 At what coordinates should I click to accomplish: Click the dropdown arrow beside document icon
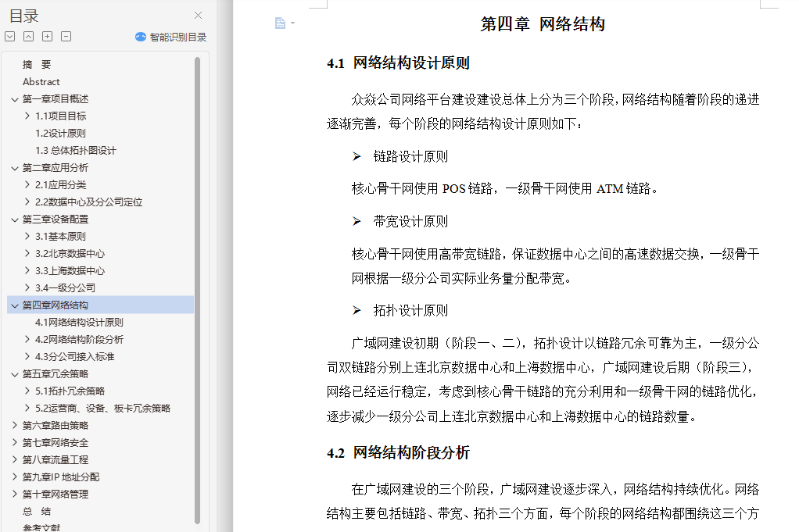[x=292, y=23]
